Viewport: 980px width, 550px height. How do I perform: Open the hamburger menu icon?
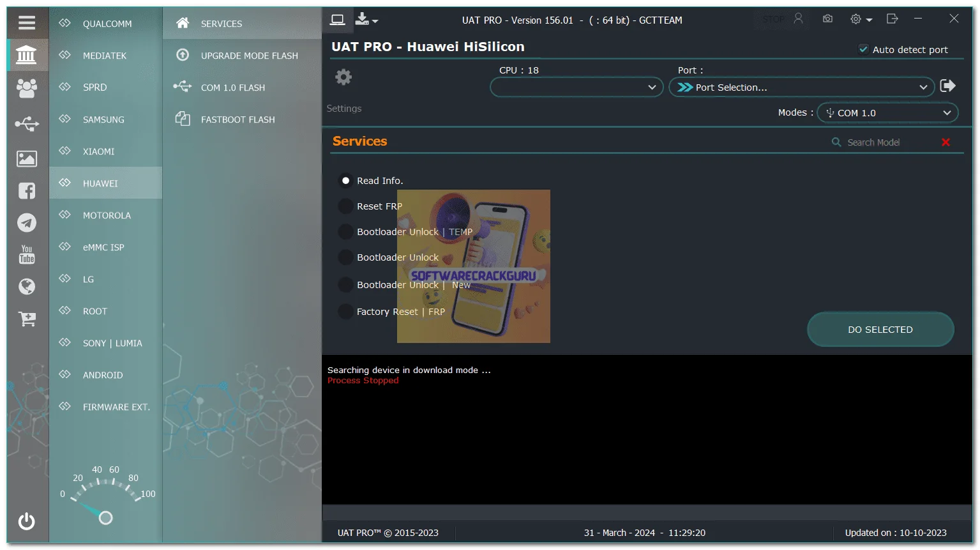pyautogui.click(x=27, y=23)
